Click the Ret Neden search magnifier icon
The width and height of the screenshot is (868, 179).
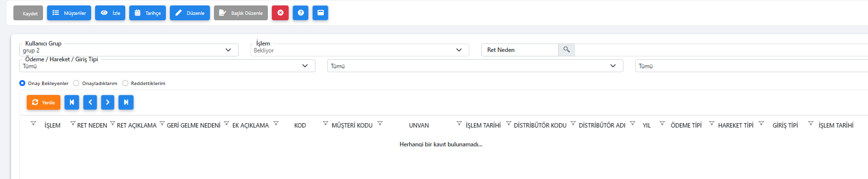click(566, 50)
